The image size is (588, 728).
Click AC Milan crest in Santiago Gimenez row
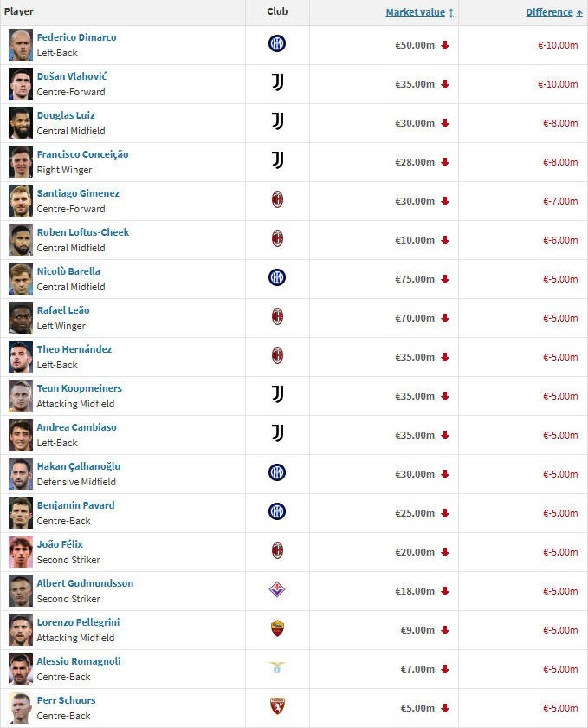click(x=277, y=200)
